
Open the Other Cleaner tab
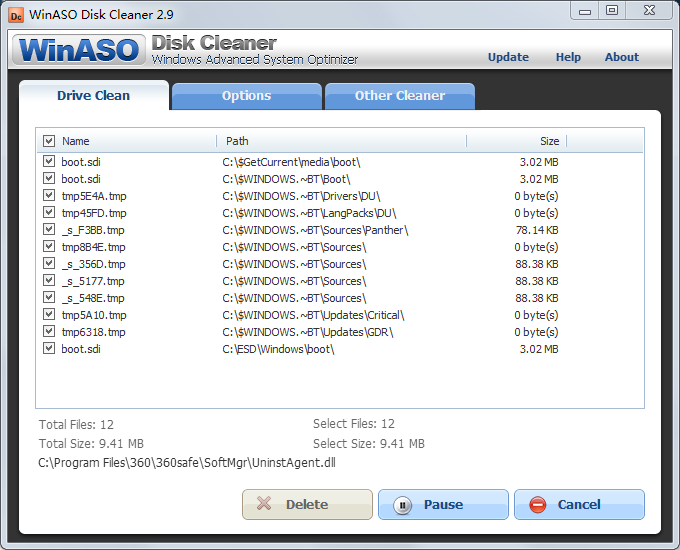pos(400,96)
